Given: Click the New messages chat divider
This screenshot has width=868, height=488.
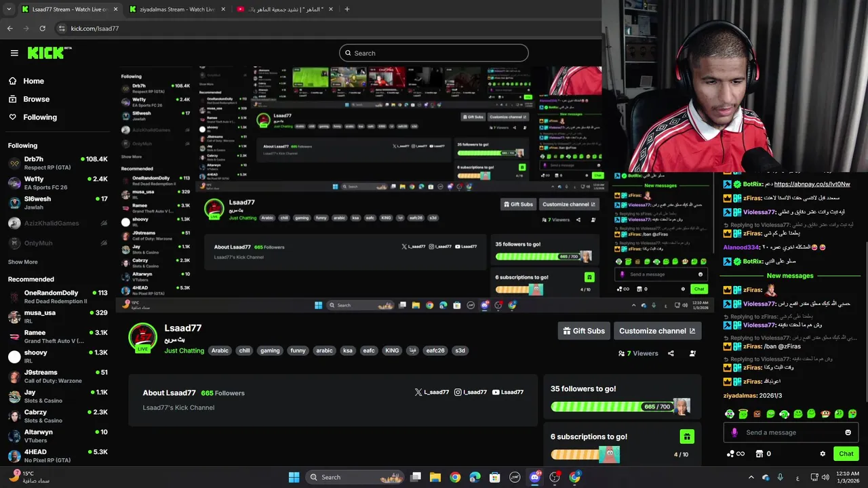Looking at the screenshot, I should (789, 276).
